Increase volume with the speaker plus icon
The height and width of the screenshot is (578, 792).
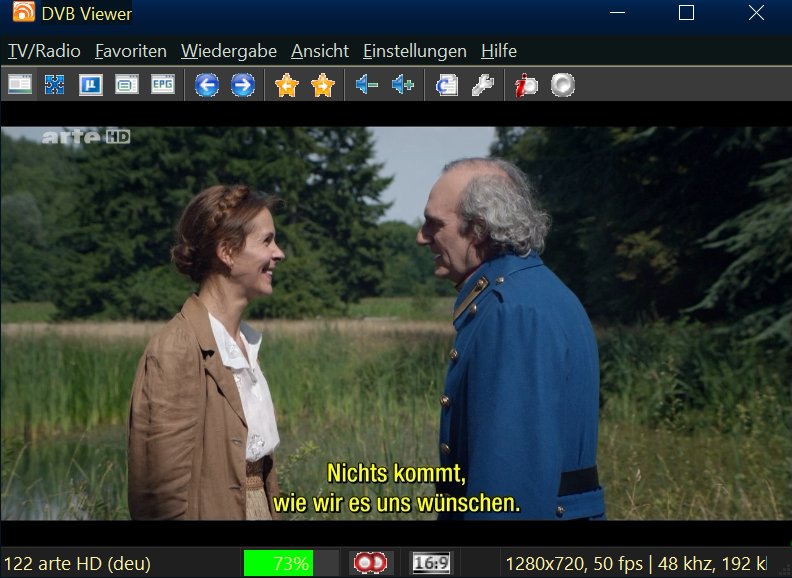click(x=403, y=86)
